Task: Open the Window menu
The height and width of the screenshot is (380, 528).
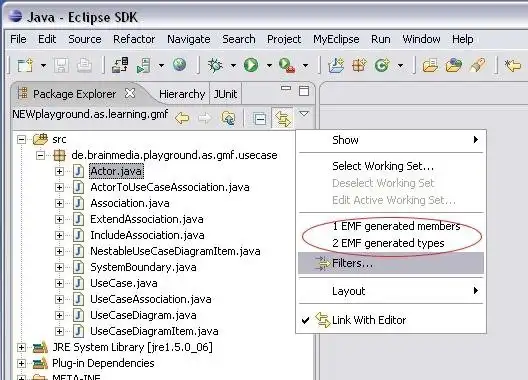Action: (421, 39)
